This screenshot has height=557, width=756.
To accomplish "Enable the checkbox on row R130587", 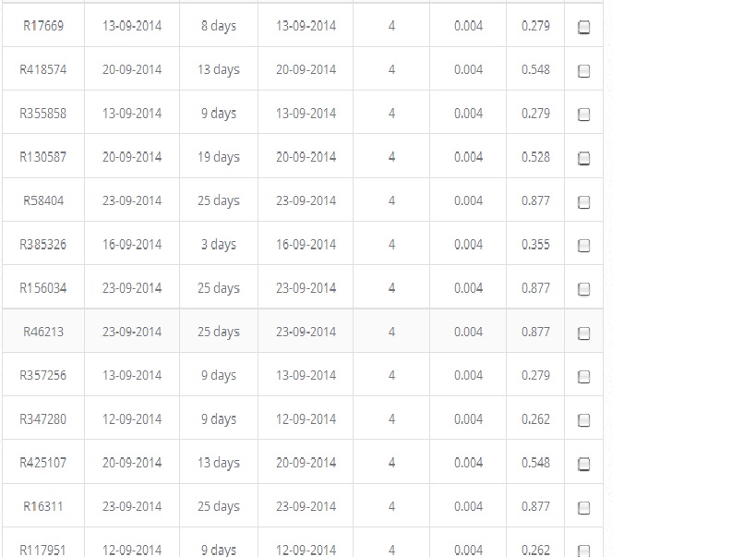I will (583, 158).
